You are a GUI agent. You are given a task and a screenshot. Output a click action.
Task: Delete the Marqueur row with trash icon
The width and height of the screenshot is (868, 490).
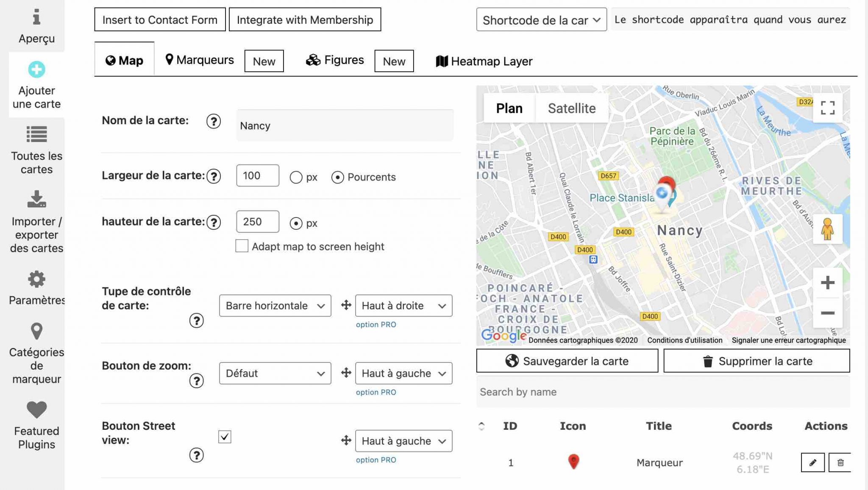840,462
